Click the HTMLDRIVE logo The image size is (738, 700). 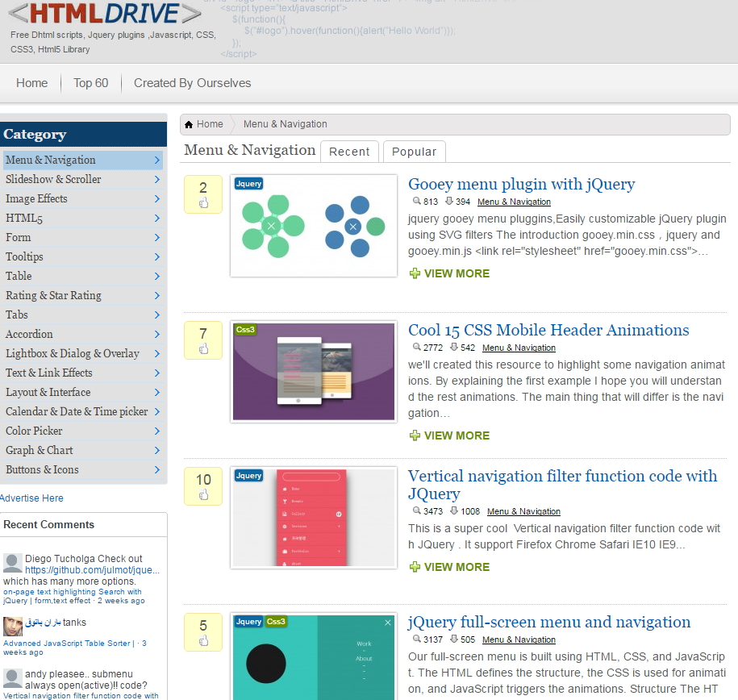105,13
